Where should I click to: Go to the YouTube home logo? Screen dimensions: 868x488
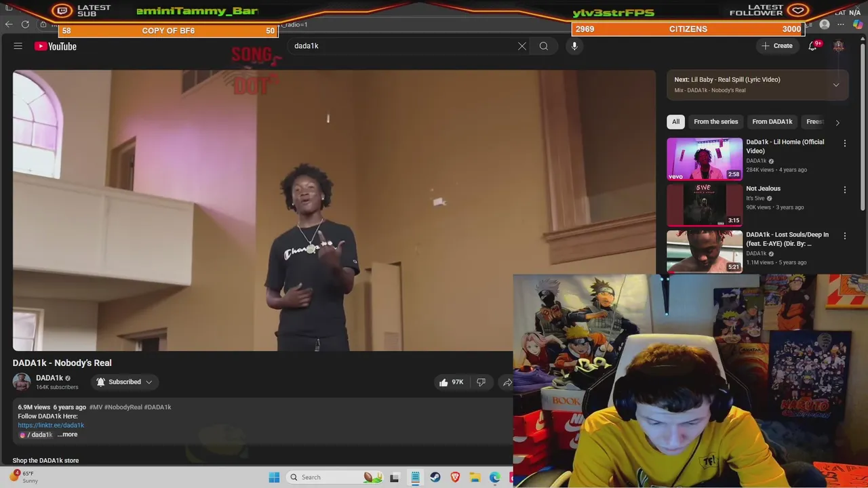coord(56,46)
